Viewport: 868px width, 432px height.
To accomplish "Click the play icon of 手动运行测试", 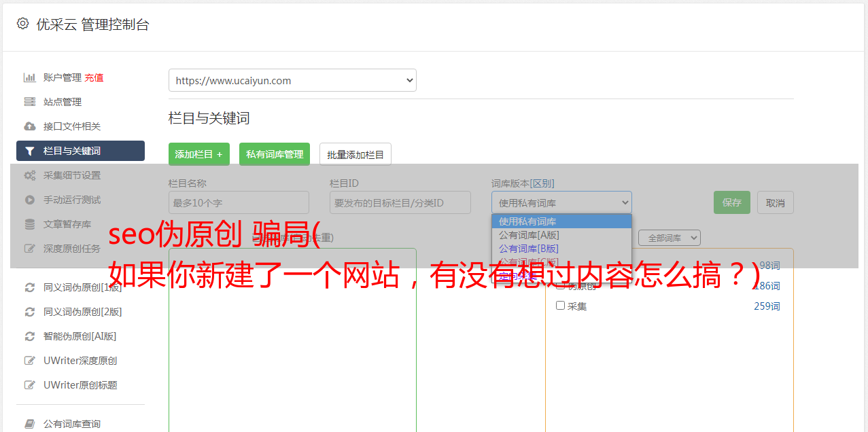I will tap(29, 200).
